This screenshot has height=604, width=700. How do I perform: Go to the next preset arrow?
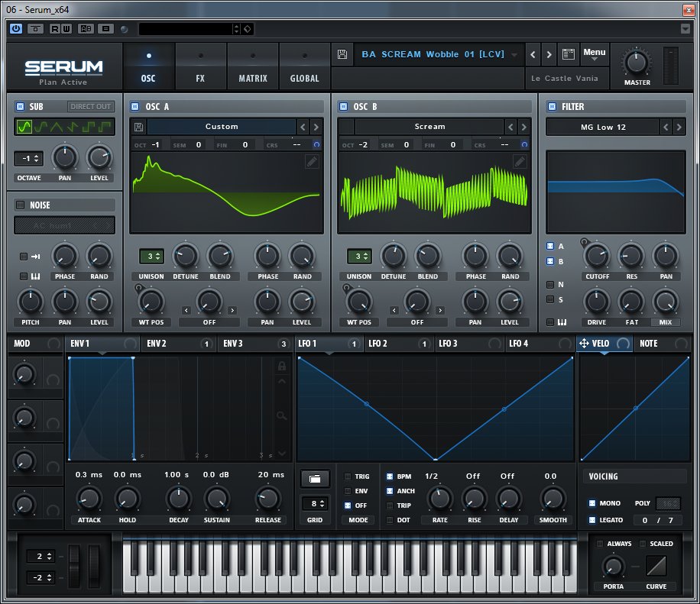[x=549, y=54]
